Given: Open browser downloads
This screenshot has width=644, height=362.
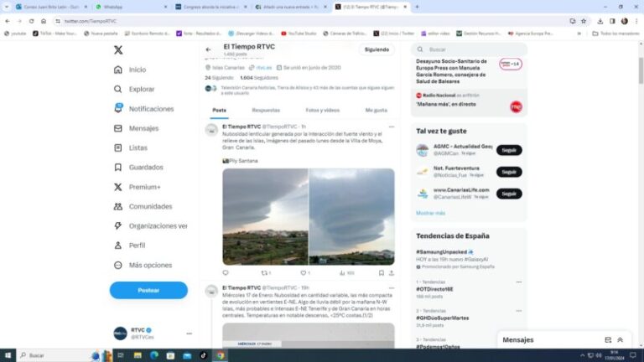Looking at the screenshot, I should [600, 21].
